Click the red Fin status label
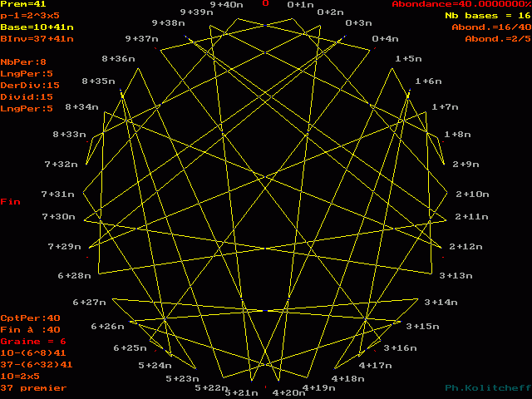The width and height of the screenshot is (532, 399). click(10, 202)
